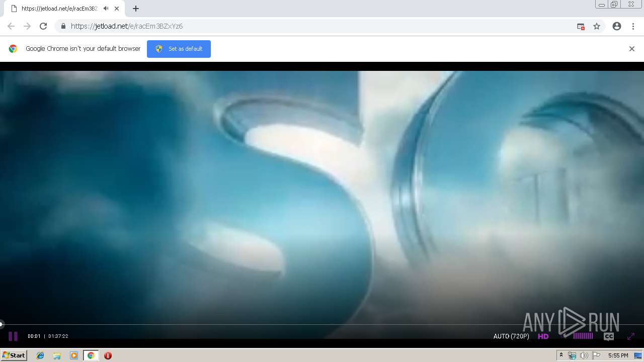This screenshot has width=644, height=362.
Task: Click the 5:55 PM clock
Action: [618, 355]
